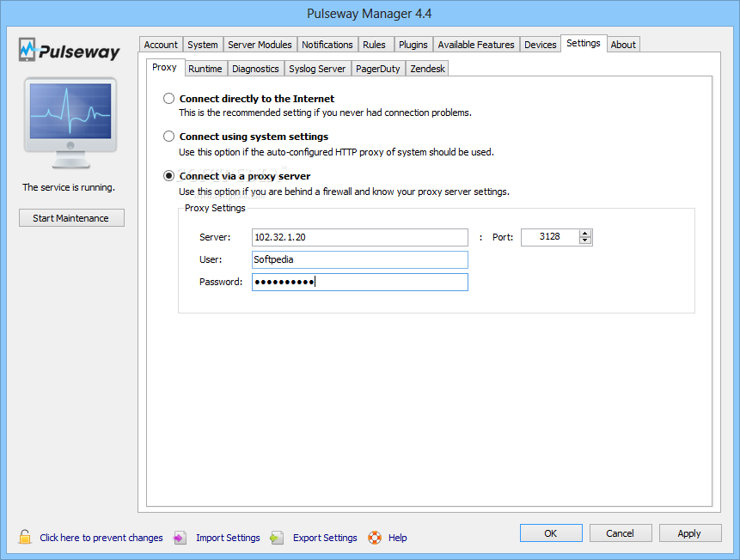Screen dimensions: 740x560
Task: Increase the Port value with up arrow
Action: (x=585, y=234)
